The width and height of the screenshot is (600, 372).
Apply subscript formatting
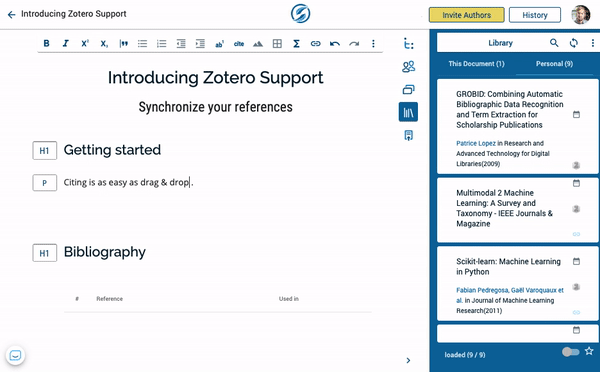104,44
